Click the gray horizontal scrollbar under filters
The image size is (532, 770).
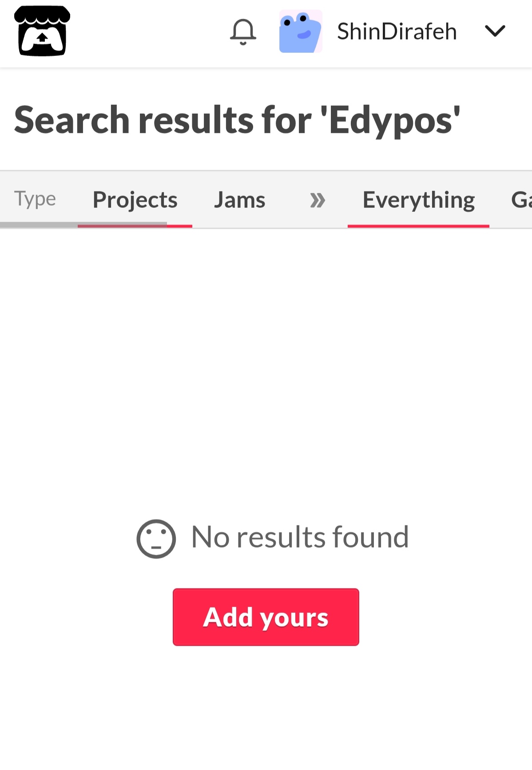pos(83,225)
